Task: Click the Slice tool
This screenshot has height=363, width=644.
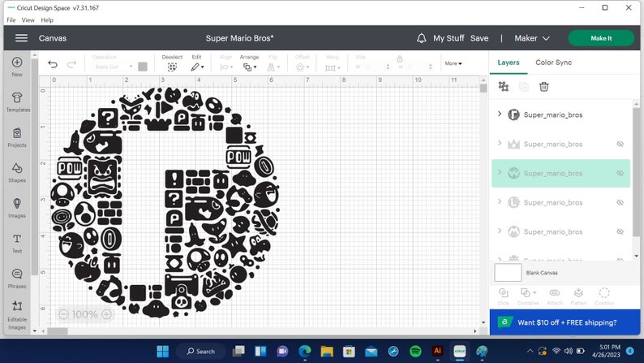Action: [x=503, y=296]
